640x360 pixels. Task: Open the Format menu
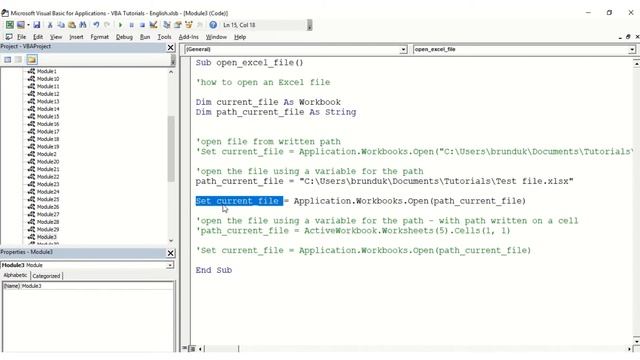click(x=100, y=37)
